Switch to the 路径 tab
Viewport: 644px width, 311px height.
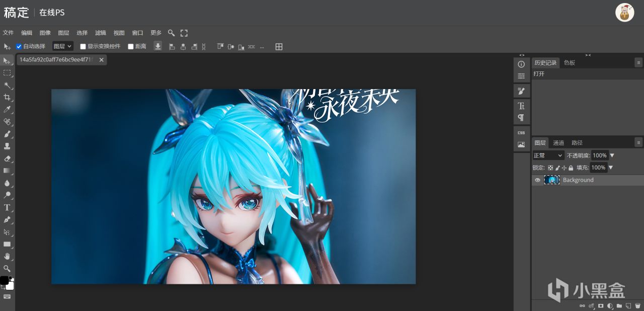coord(577,143)
